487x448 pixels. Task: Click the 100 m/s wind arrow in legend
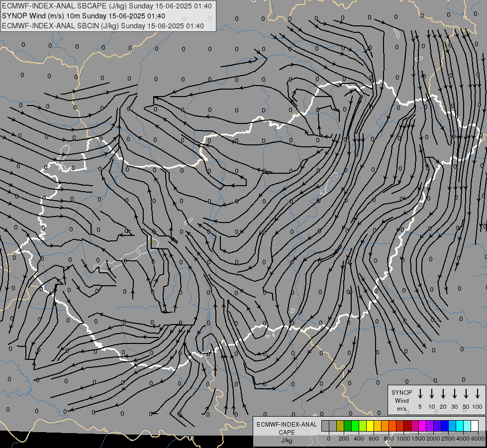point(478,393)
